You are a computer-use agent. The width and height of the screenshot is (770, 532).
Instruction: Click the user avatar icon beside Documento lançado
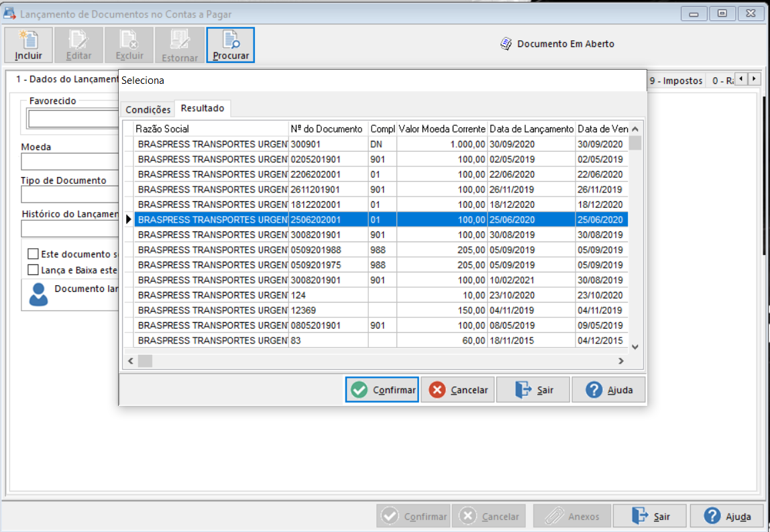click(x=38, y=295)
